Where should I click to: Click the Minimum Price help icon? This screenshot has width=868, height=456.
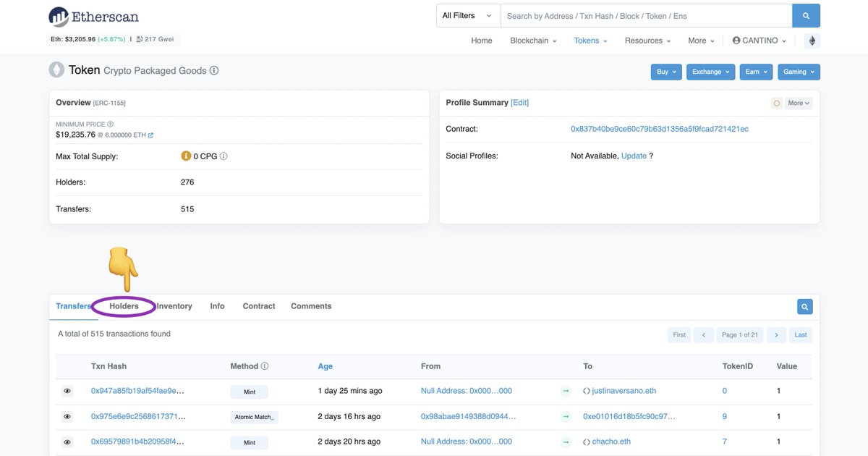110,124
